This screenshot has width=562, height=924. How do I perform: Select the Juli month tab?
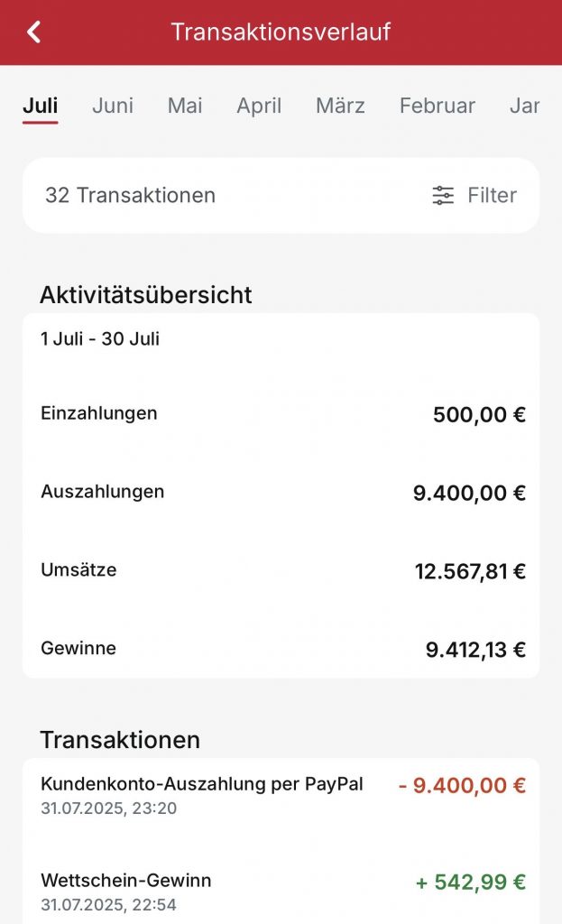click(41, 106)
